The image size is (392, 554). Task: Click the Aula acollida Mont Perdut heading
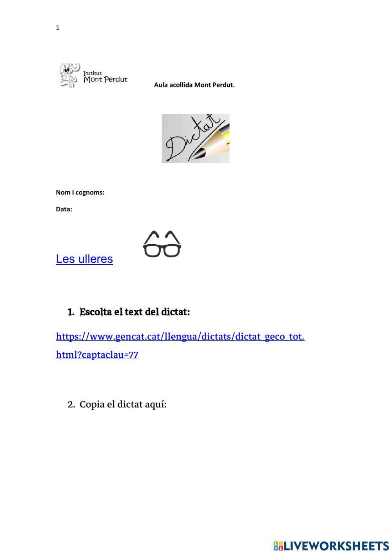pos(194,85)
